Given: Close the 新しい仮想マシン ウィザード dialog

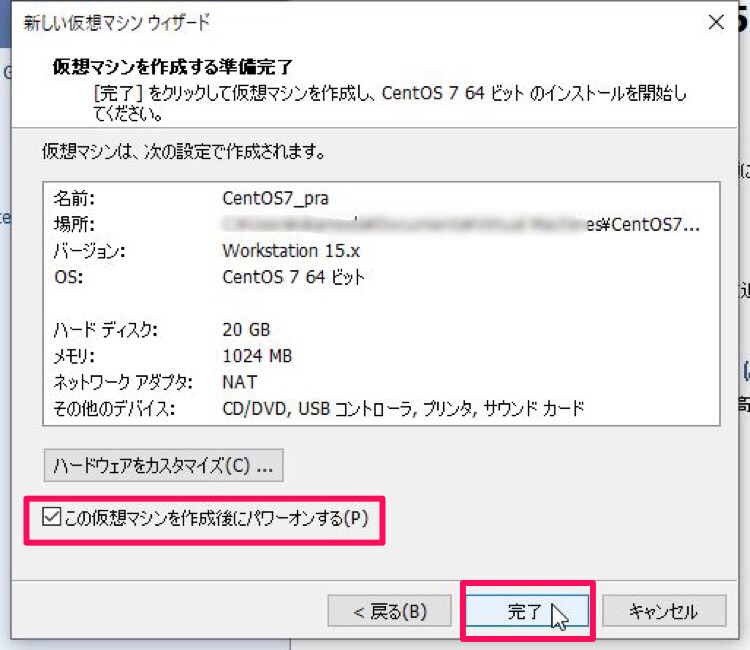Looking at the screenshot, I should click(715, 23).
